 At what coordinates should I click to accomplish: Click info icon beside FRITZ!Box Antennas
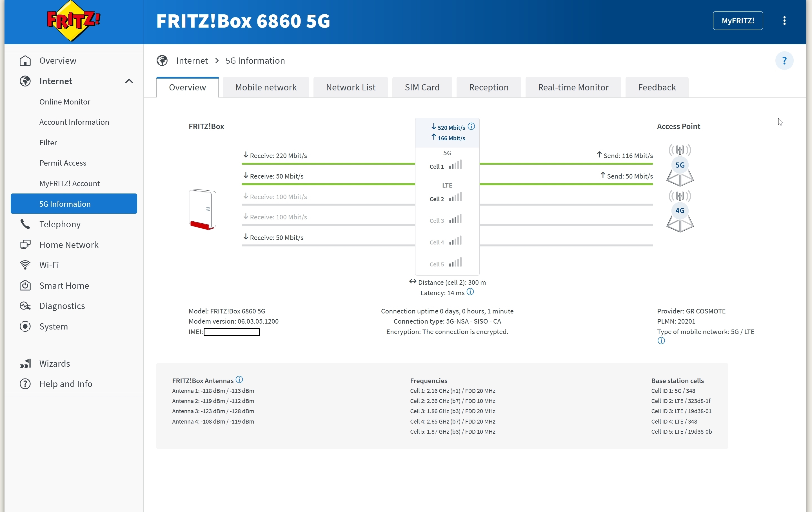pyautogui.click(x=239, y=380)
